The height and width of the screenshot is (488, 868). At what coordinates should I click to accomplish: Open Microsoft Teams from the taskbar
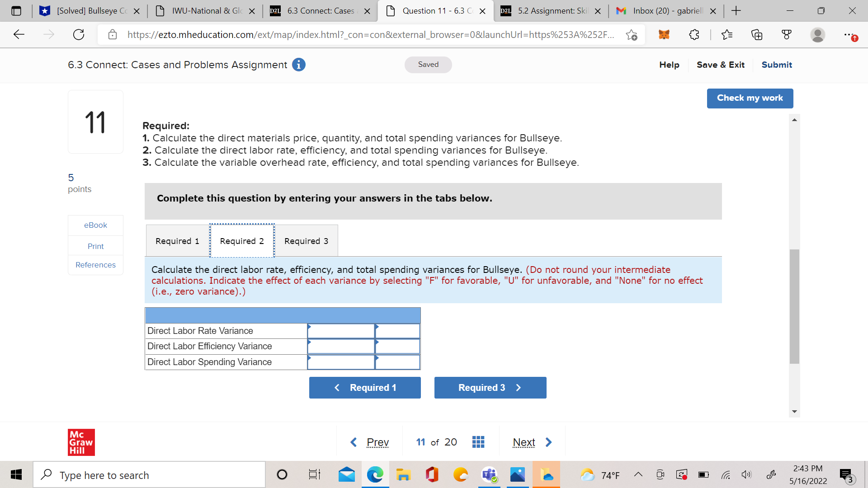(x=489, y=474)
